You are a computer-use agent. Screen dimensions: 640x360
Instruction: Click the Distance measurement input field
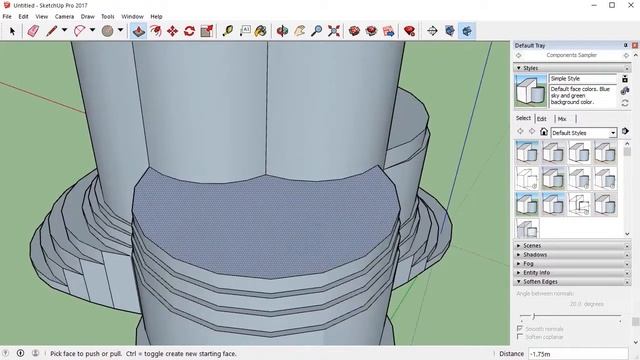(x=578, y=354)
